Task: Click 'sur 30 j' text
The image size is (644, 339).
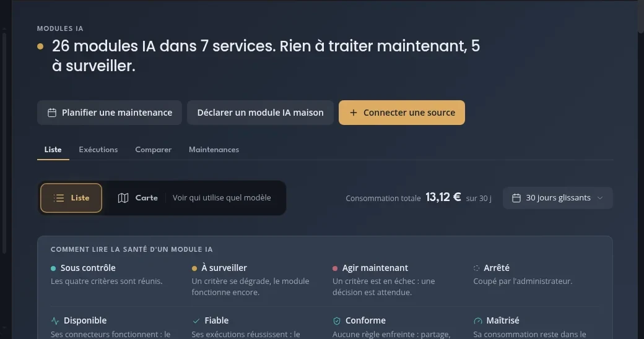Action: [x=479, y=198]
